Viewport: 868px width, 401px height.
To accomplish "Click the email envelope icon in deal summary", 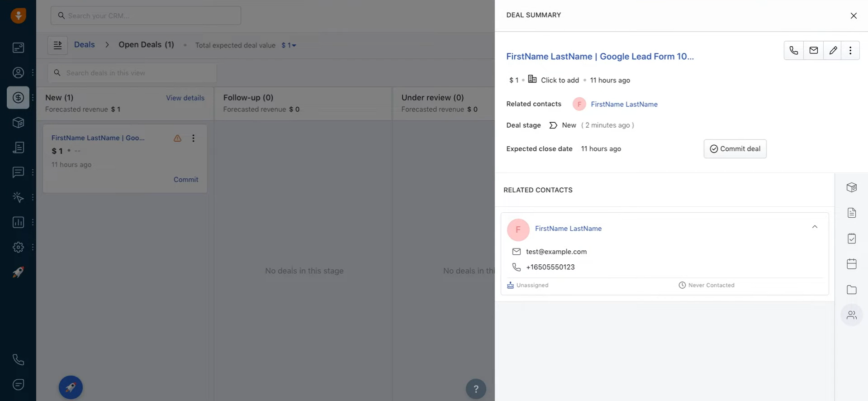I will coord(813,50).
